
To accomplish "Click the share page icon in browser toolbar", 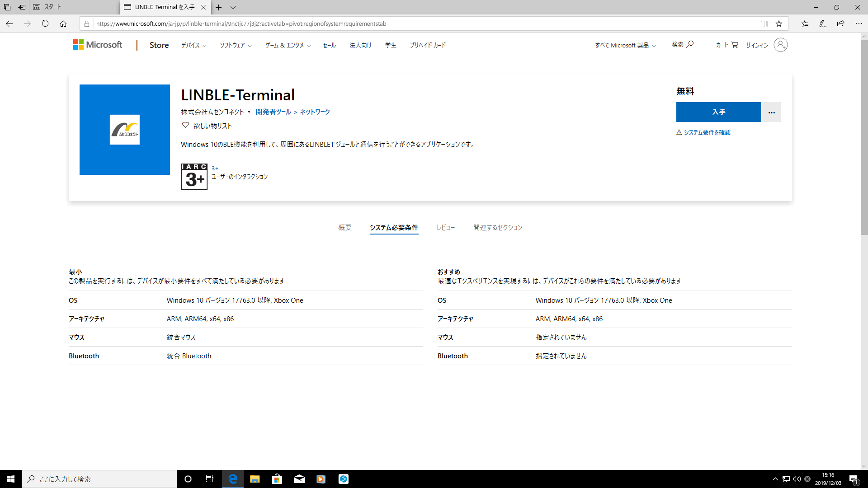I will [840, 23].
